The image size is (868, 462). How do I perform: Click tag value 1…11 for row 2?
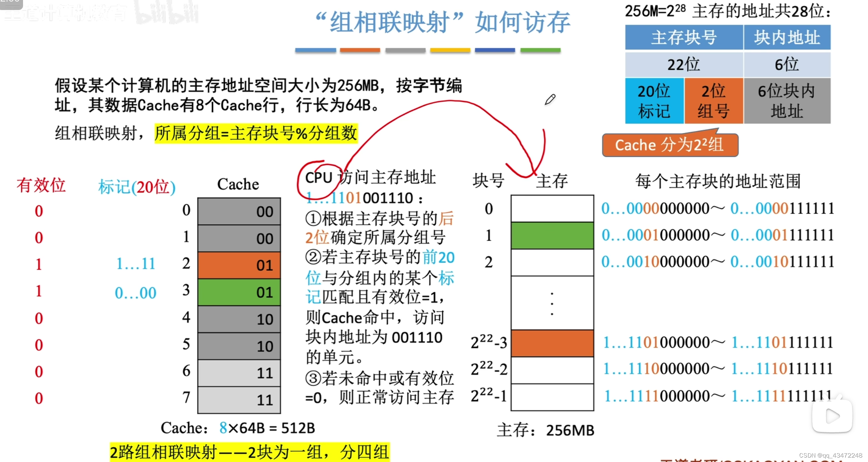tap(136, 264)
